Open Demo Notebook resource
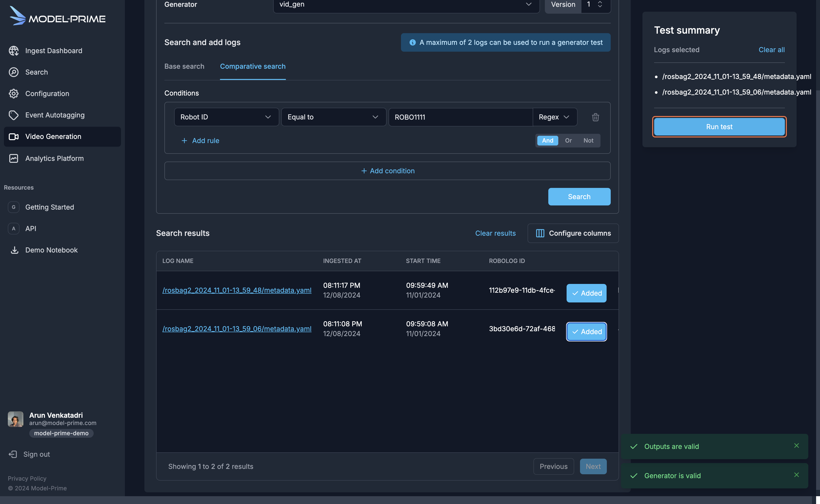 tap(51, 250)
